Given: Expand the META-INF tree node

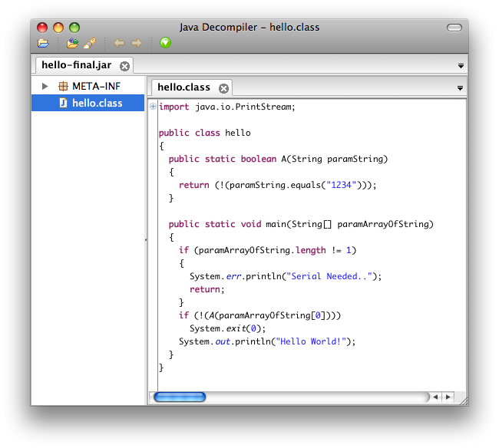Looking at the screenshot, I should click(45, 86).
